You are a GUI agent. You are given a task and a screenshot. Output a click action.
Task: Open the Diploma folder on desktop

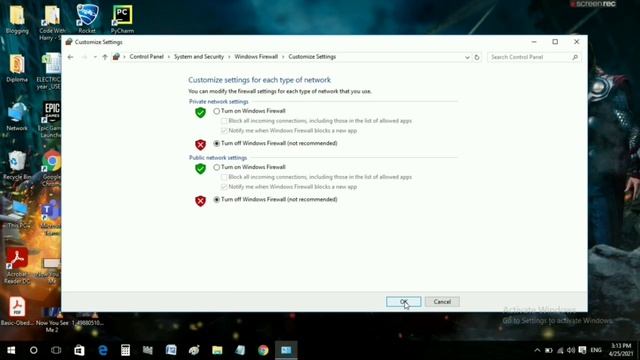tap(17, 68)
